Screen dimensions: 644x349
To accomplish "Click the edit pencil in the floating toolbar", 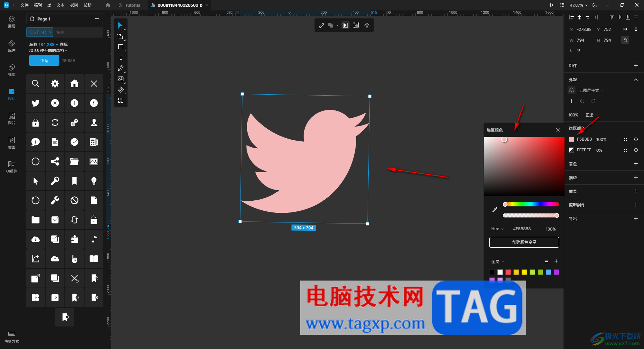I will (x=321, y=25).
